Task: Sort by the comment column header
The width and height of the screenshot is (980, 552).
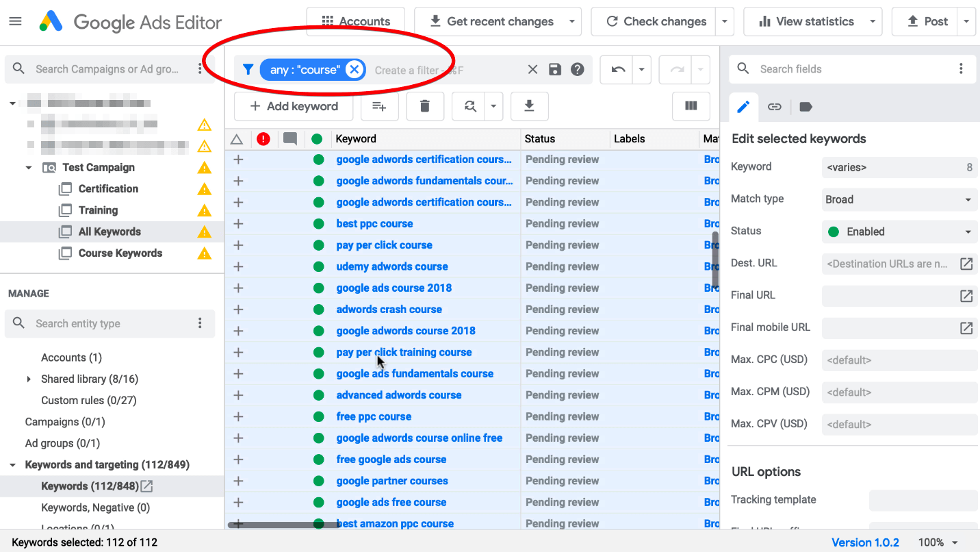Action: pyautogui.click(x=290, y=139)
